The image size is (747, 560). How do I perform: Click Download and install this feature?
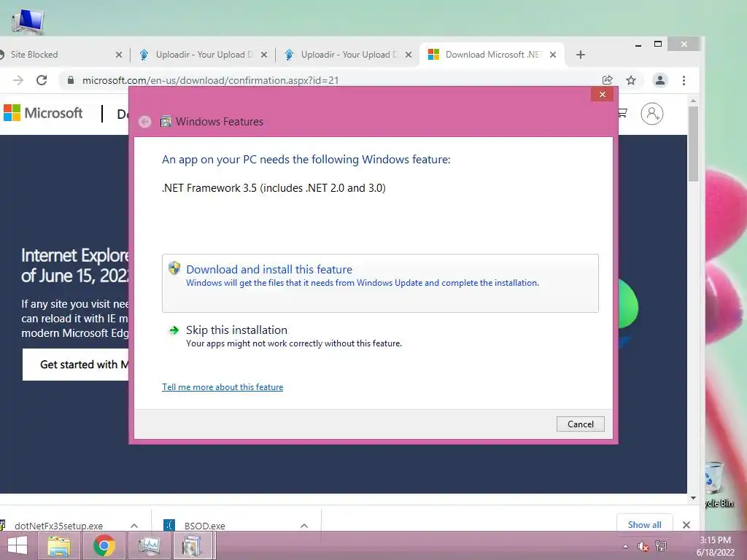tap(380, 283)
